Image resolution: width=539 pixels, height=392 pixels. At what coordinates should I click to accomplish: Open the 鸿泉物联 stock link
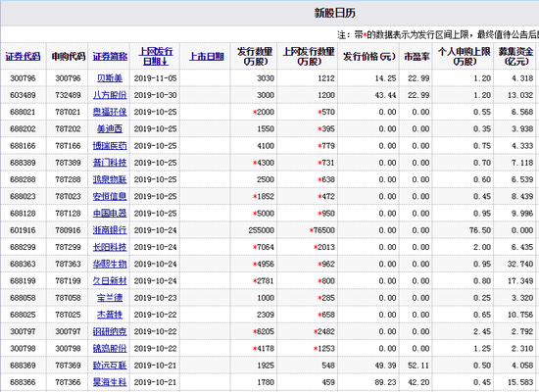pyautogui.click(x=110, y=179)
